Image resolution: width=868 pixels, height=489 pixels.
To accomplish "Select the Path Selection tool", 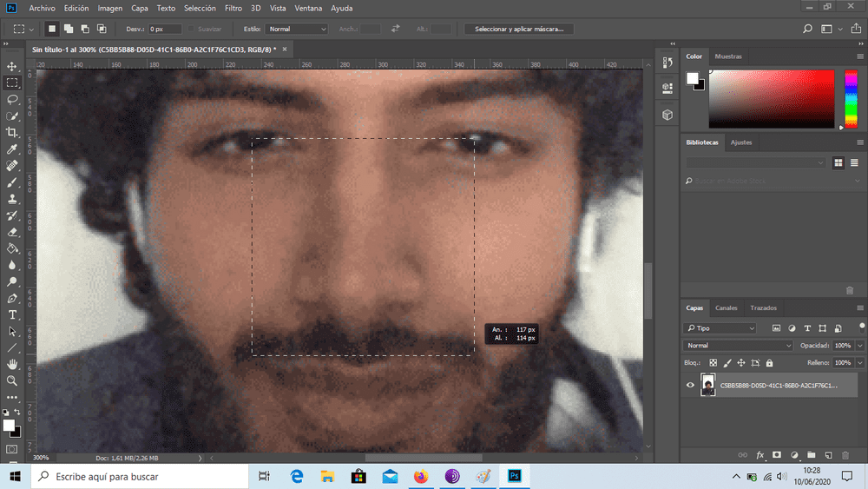I will 11,331.
